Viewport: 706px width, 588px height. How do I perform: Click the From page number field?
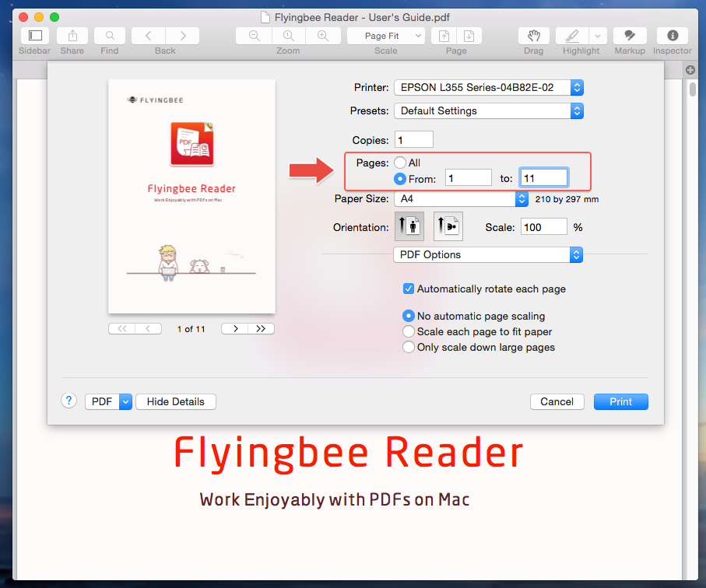coord(469,177)
